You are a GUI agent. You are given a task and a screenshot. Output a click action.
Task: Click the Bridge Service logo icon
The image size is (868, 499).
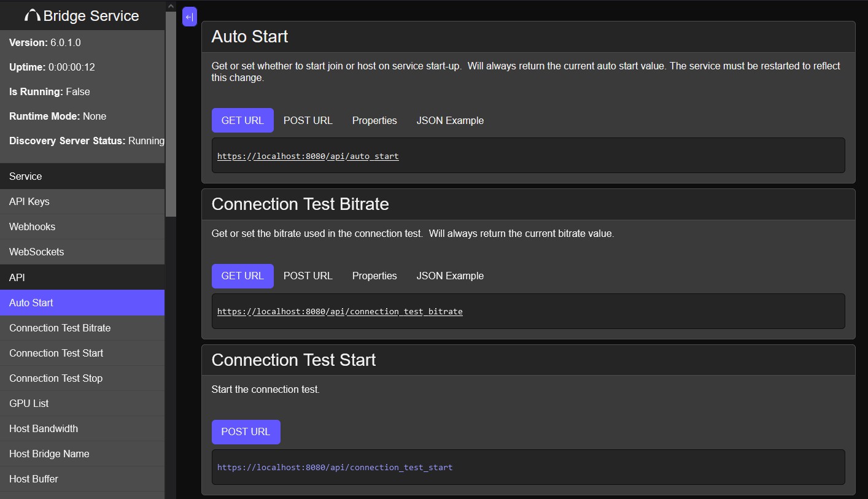[x=33, y=16]
